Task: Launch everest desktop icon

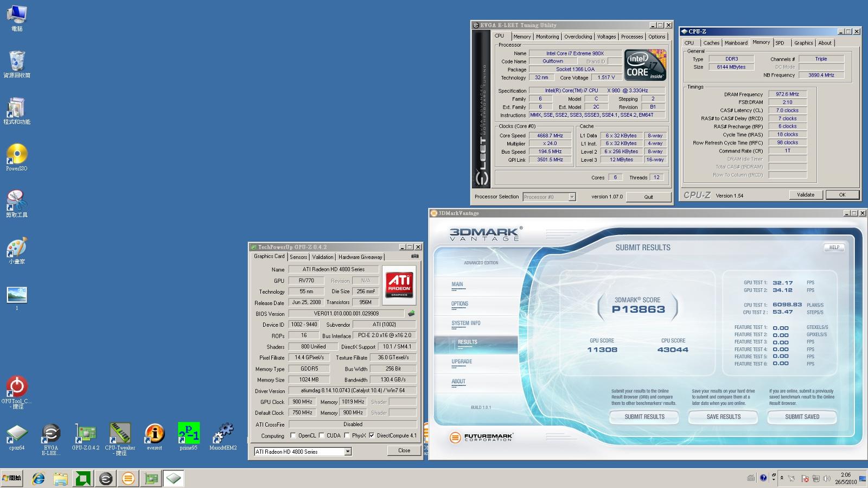Action: point(155,436)
